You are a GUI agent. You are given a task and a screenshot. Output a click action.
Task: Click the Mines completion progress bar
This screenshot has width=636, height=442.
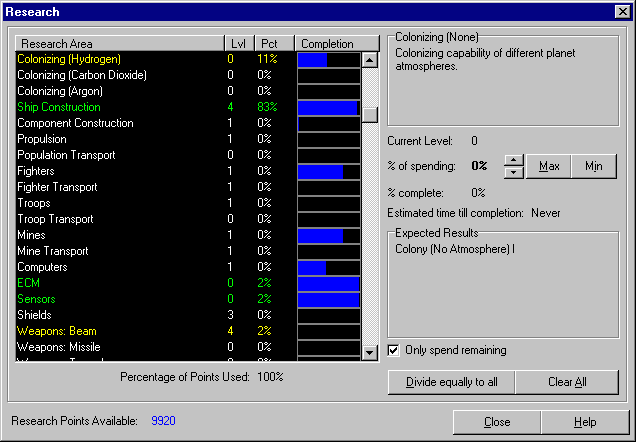[329, 236]
